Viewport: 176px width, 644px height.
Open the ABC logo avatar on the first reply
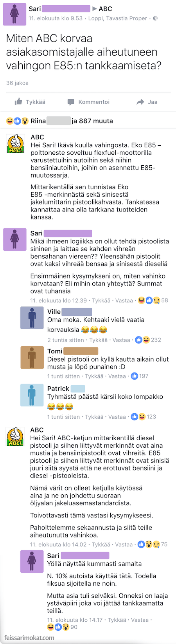pyautogui.click(x=16, y=144)
